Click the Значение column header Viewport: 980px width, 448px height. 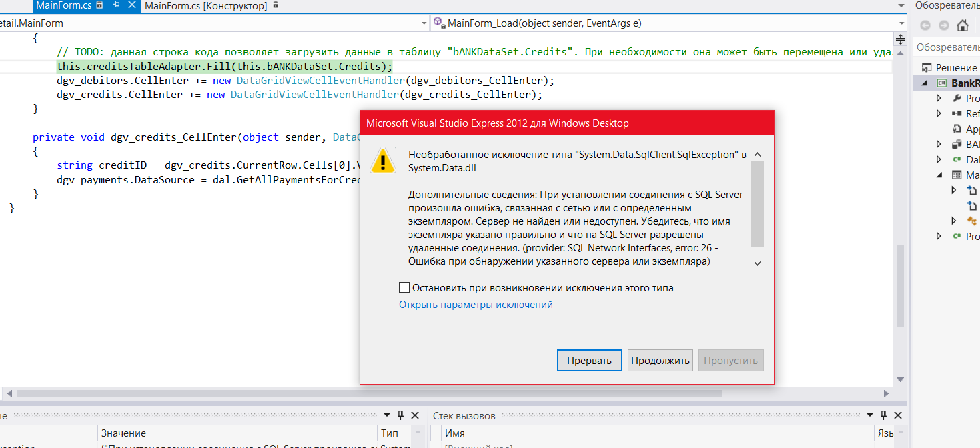coord(237,433)
